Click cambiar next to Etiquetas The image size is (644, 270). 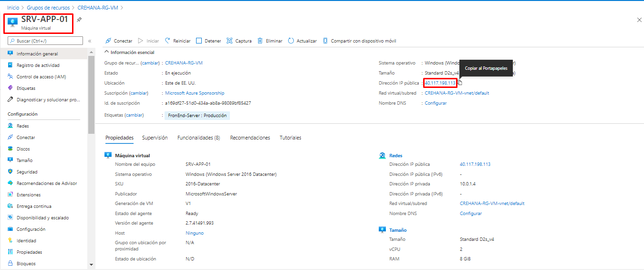click(135, 115)
